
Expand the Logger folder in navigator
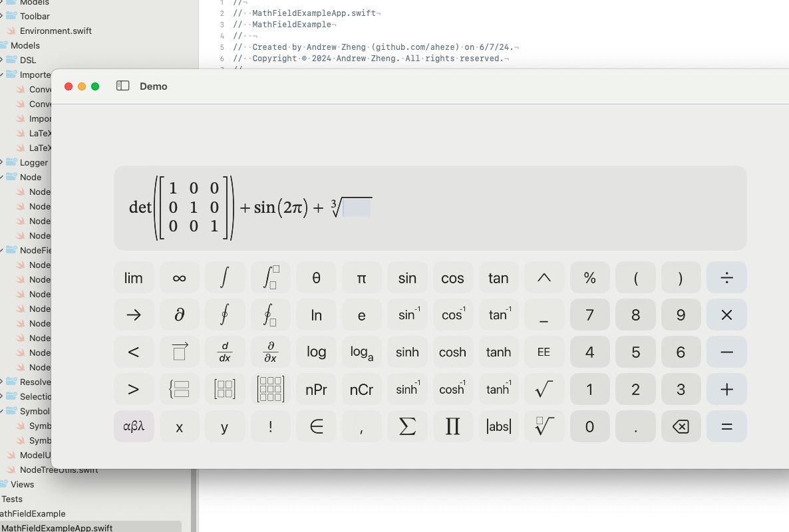(1, 162)
